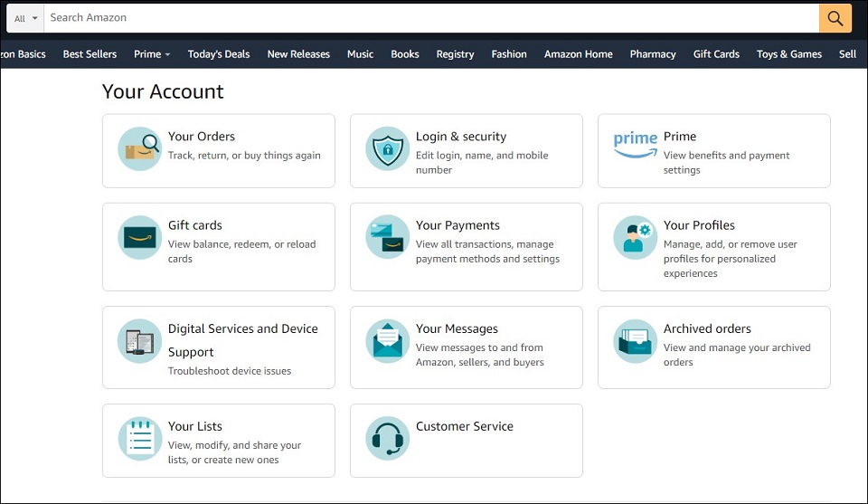Open the Archived orders card title
Image resolution: width=868 pixels, height=504 pixels.
click(707, 329)
